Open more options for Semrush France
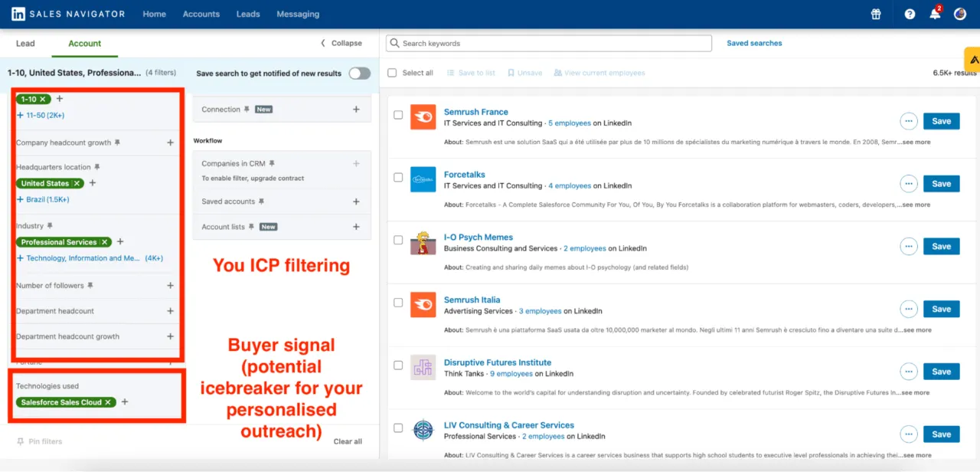The image size is (980, 472). point(909,121)
